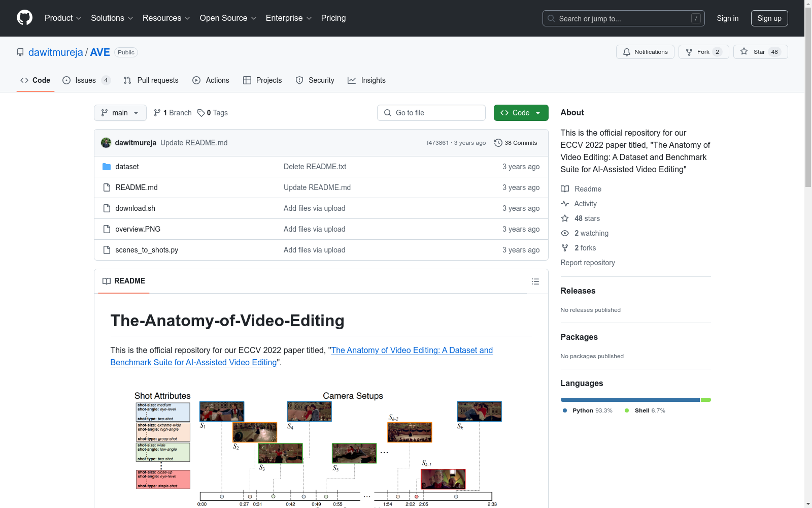Viewport: 812px width, 508px height.
Task: Click the Pricing link
Action: click(x=333, y=18)
